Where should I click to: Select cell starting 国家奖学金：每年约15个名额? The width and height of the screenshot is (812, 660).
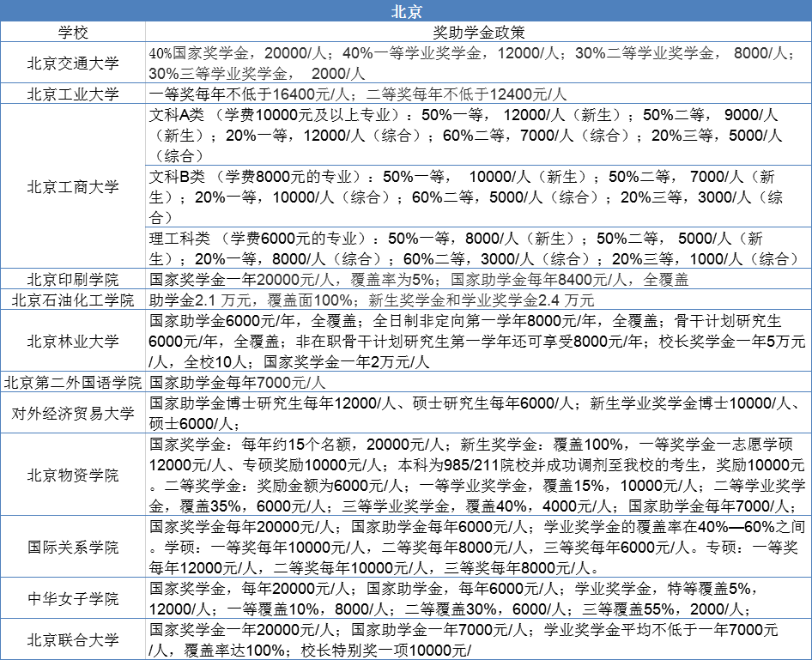click(x=478, y=474)
